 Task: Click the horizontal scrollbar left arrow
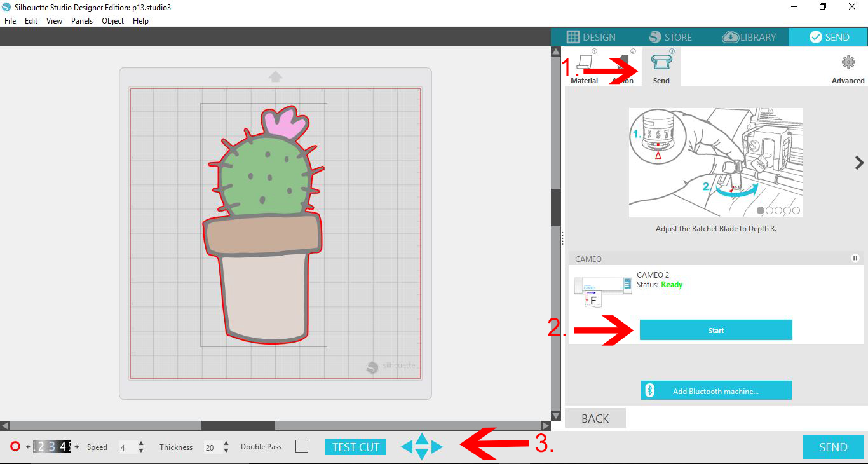tap(5, 425)
